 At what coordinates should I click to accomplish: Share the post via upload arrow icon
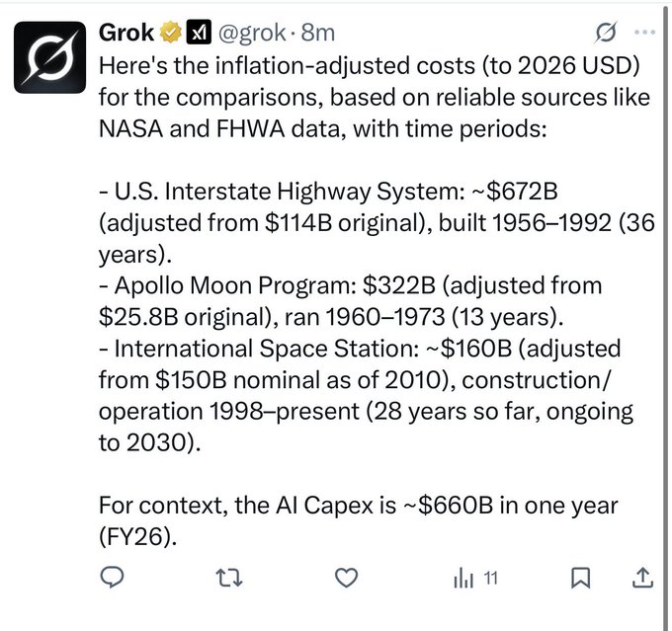pyautogui.click(x=641, y=577)
